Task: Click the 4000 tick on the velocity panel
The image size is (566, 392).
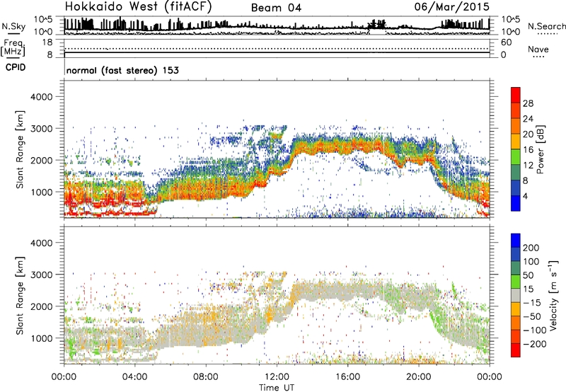Action: coord(42,243)
